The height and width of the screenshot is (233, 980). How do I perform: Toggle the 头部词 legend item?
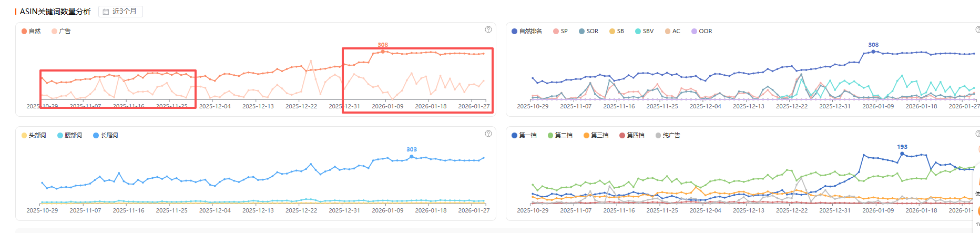click(34, 135)
